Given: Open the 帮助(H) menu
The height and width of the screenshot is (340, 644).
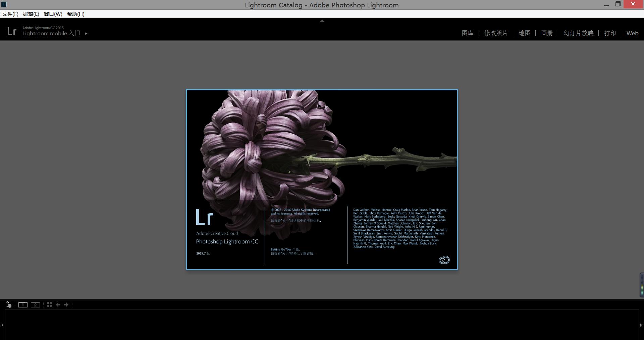Looking at the screenshot, I should (x=75, y=14).
